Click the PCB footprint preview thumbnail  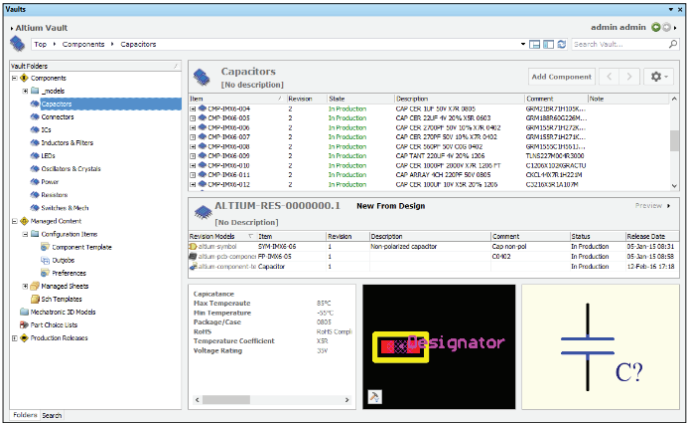(439, 347)
